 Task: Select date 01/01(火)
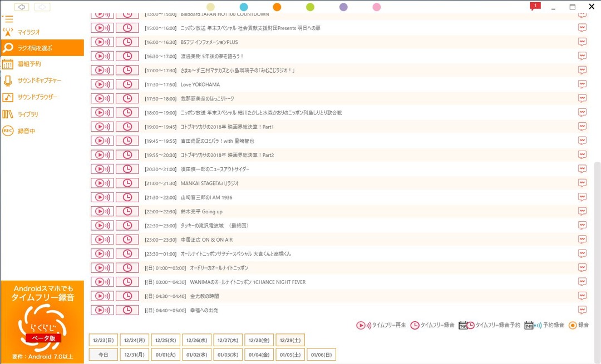pos(166,355)
